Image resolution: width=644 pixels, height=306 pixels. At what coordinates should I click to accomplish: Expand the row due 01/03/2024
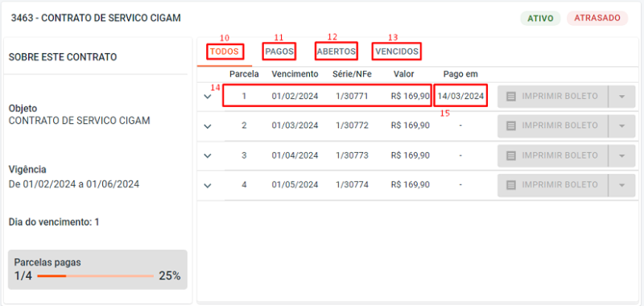point(208,126)
